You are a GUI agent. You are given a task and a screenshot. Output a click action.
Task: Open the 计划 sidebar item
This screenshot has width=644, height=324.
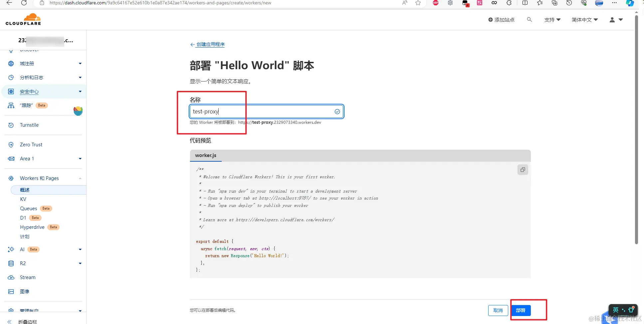tap(25, 237)
